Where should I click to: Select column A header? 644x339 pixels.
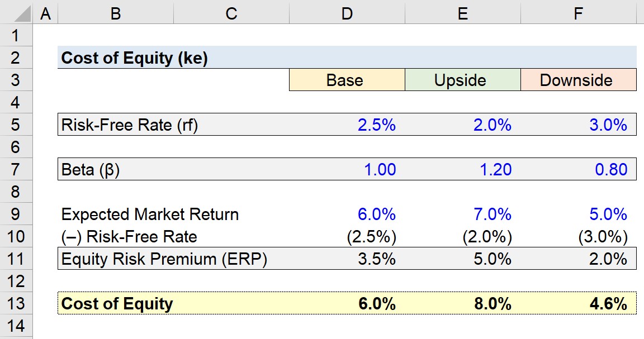tap(46, 12)
